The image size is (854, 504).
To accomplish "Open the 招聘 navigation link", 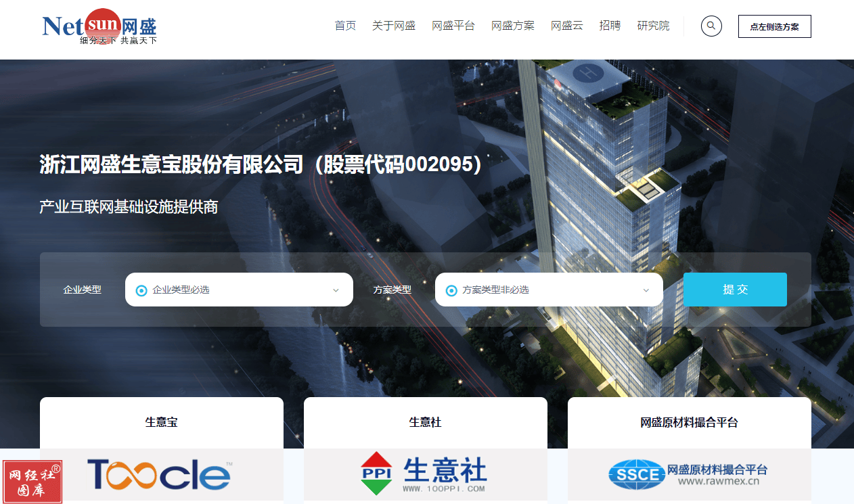I will 610,26.
